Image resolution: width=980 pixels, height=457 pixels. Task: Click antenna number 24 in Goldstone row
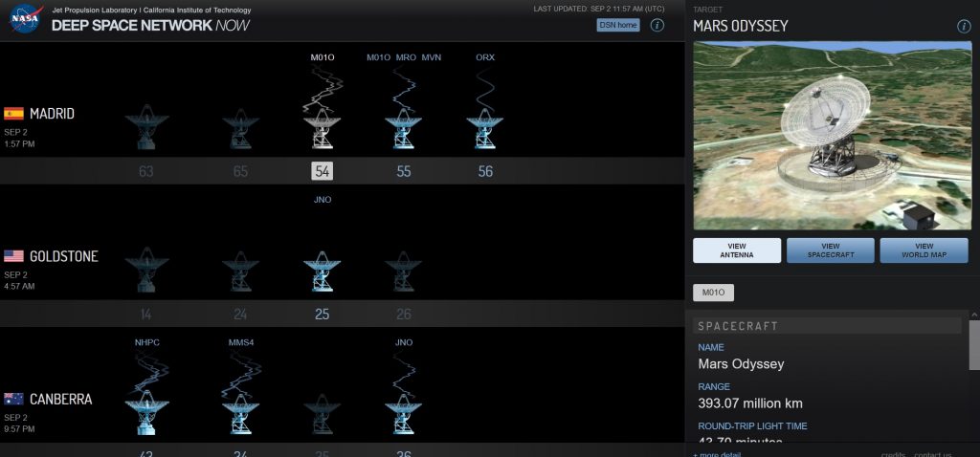pos(240,314)
